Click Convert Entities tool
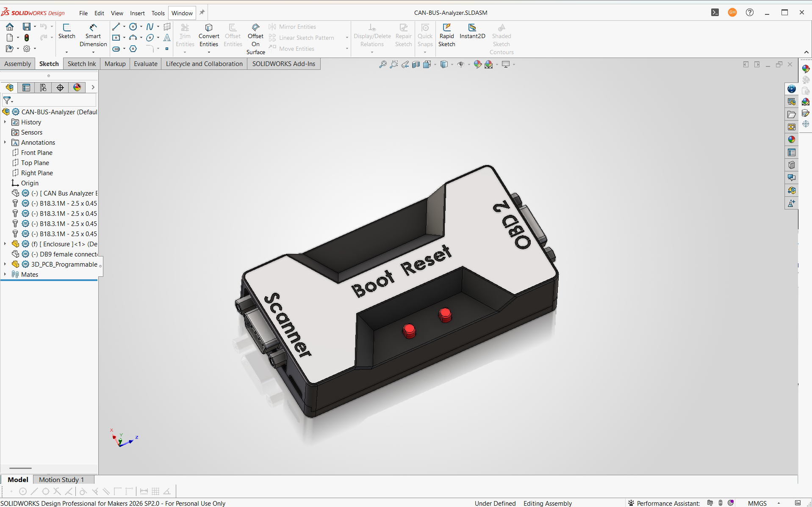 click(209, 35)
